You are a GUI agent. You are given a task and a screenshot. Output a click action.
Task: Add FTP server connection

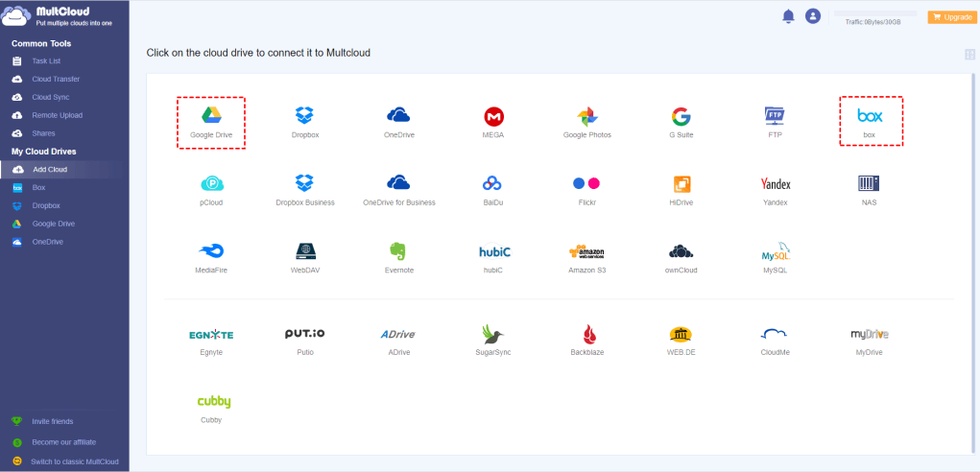775,123
